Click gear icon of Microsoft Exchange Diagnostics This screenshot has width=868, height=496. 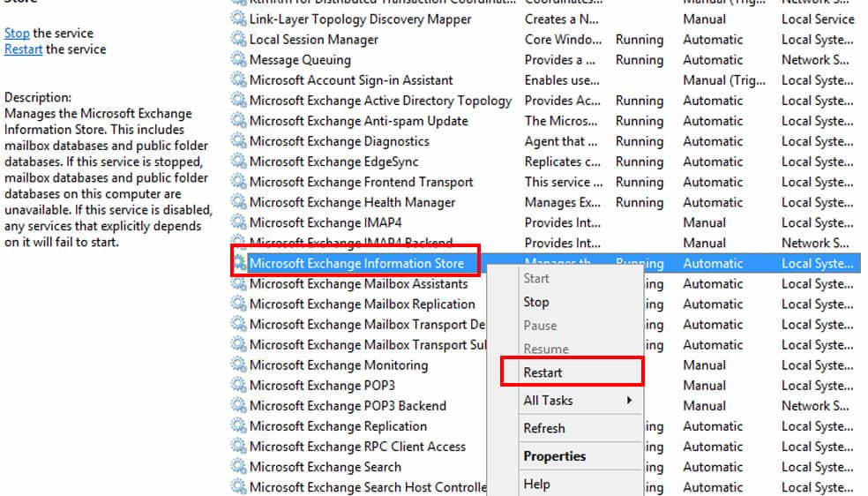[238, 141]
